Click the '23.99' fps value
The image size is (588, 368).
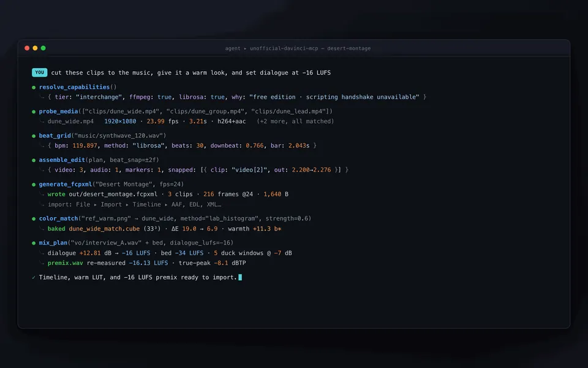point(155,121)
